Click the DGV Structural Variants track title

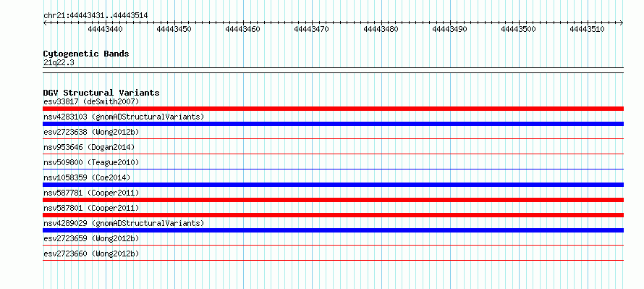coord(101,93)
